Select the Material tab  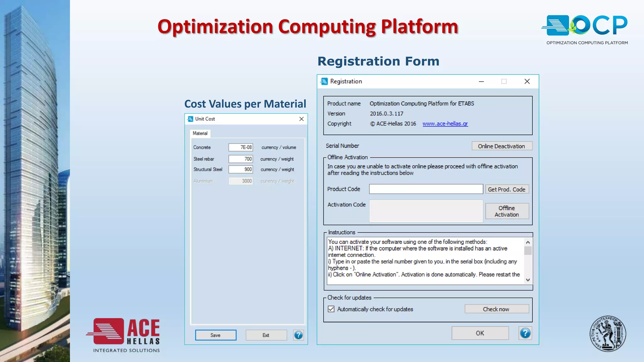pyautogui.click(x=200, y=133)
